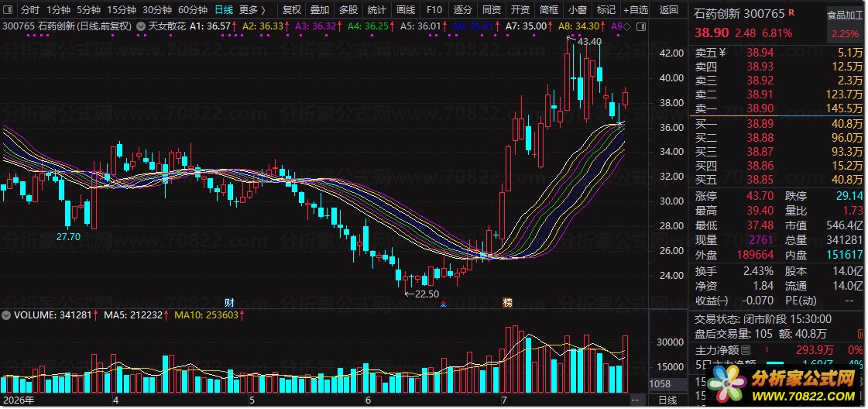Toggle the left sidebar panel icon
This screenshot has width=868, height=409.
(x=9, y=9)
